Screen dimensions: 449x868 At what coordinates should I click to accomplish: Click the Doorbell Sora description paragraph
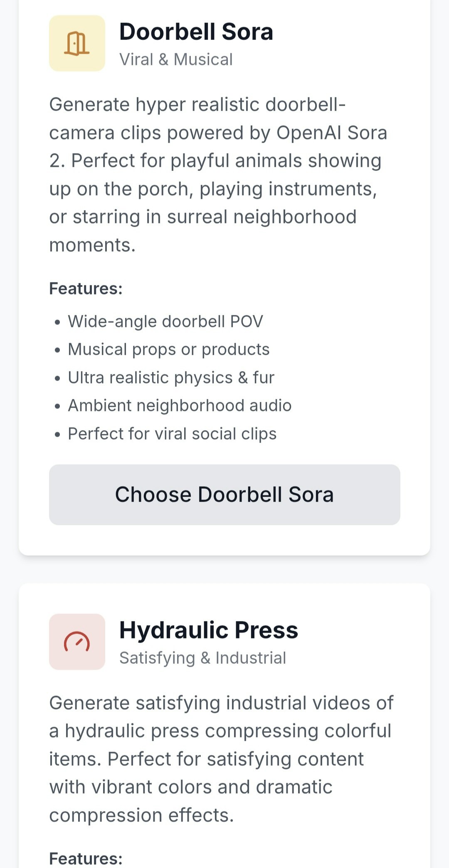coord(218,175)
